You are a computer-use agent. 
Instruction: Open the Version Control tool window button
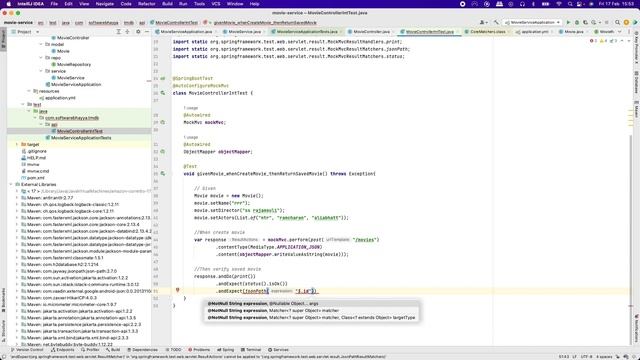(27, 350)
